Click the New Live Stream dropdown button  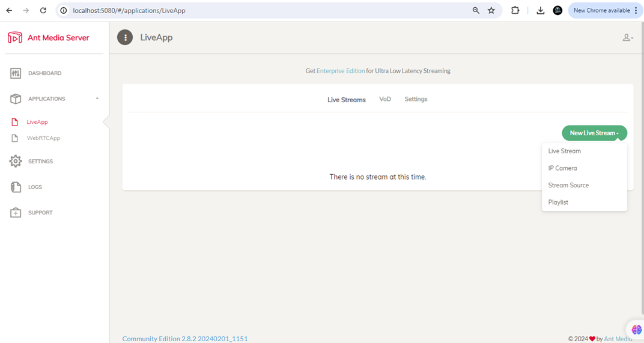[x=594, y=133]
